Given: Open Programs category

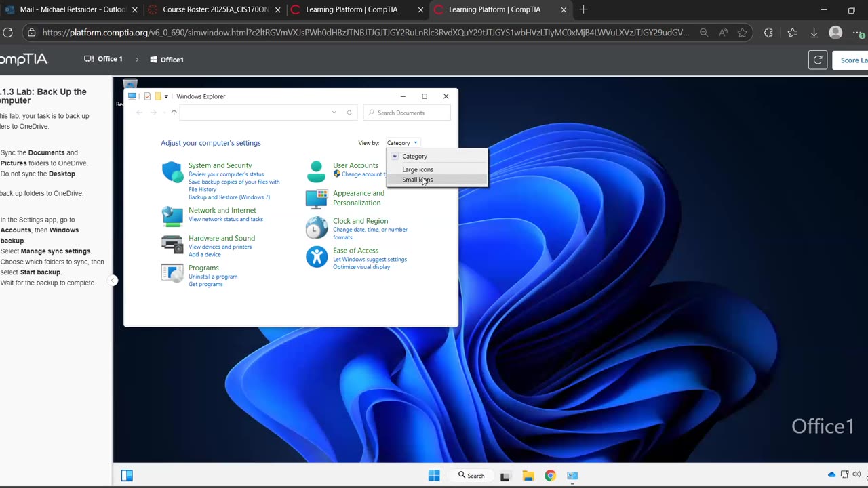Looking at the screenshot, I should pyautogui.click(x=203, y=268).
